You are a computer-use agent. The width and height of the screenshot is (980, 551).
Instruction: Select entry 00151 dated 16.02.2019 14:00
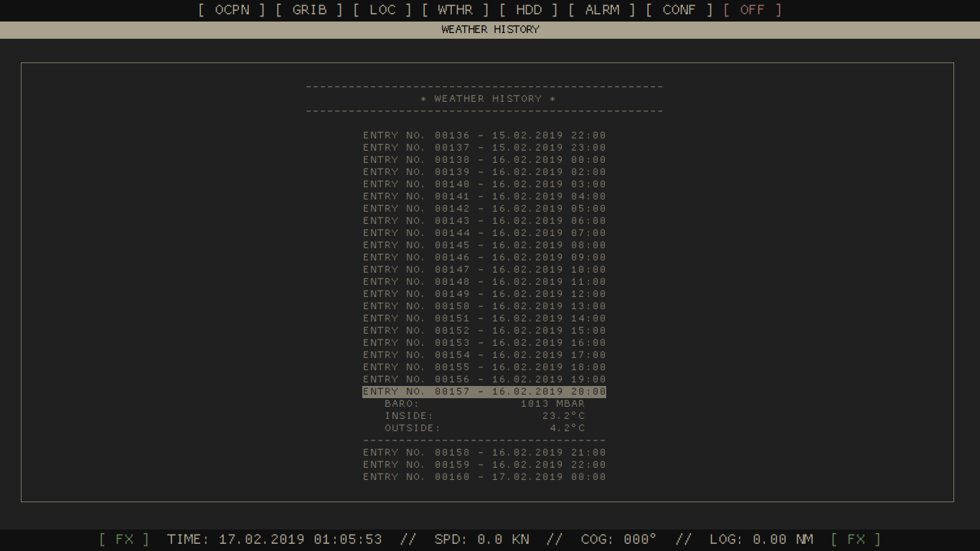484,319
